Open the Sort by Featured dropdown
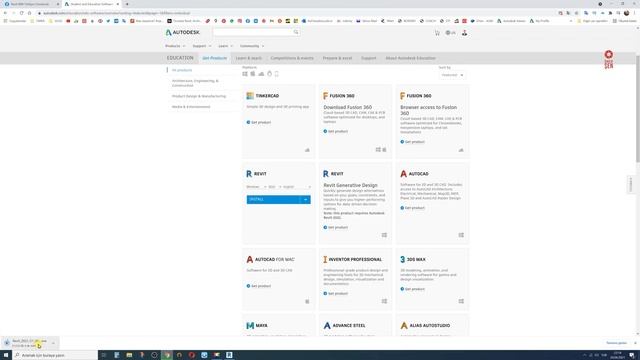Viewport: 640px width, 360px height. 452,75
